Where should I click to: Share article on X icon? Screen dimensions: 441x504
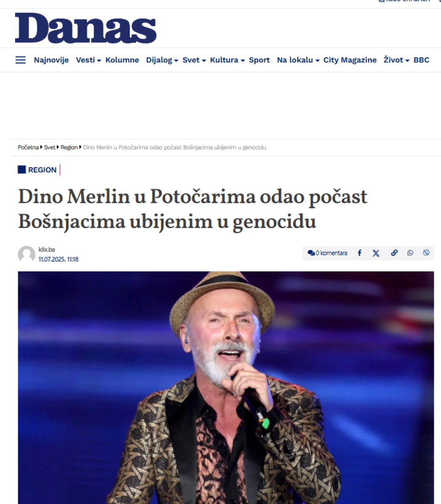point(376,253)
